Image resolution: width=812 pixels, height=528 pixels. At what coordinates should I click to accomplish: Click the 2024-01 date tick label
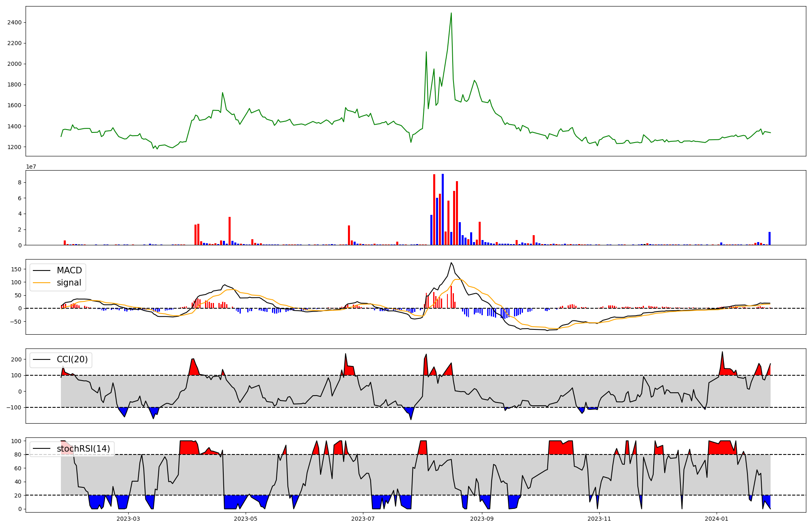point(717,519)
